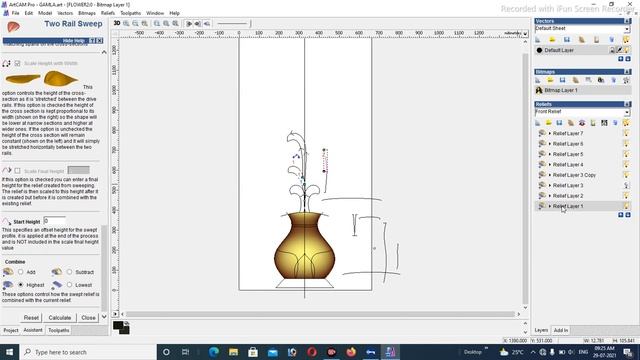Expand Relief Layer 2 tree arrow
640x360 pixels.
[x=550, y=196]
